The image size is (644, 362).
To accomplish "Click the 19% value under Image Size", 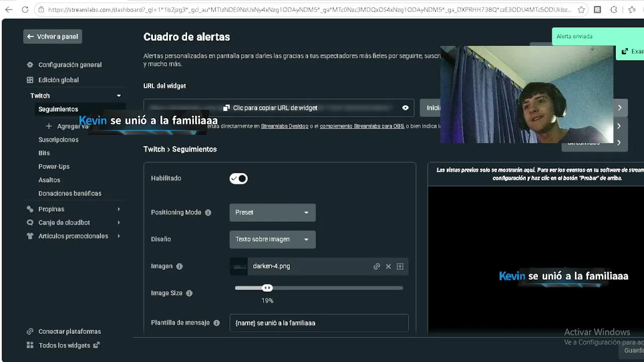I will (267, 301).
